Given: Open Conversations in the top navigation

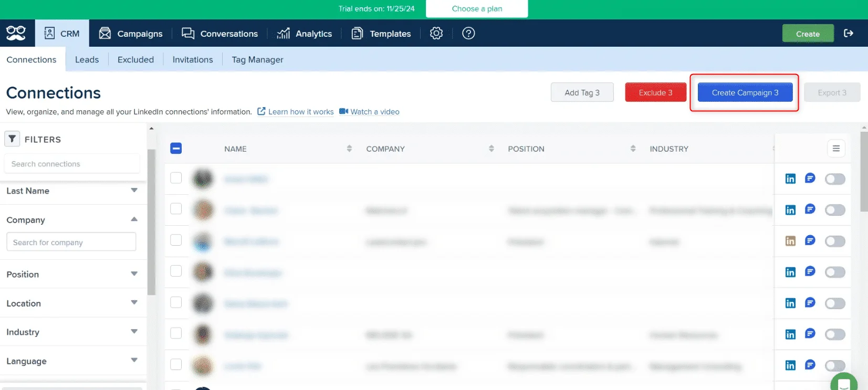Looking at the screenshot, I should click(219, 33).
